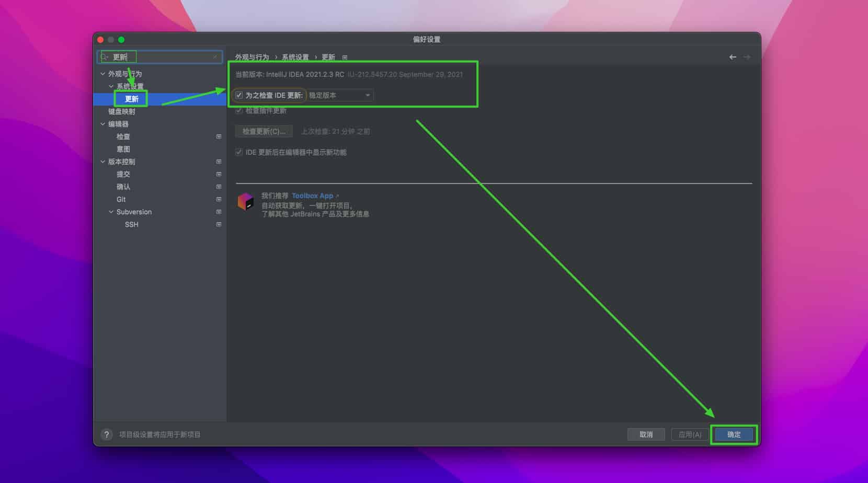Toggle IDE 更新后在编辑器中显示新功能

click(238, 152)
